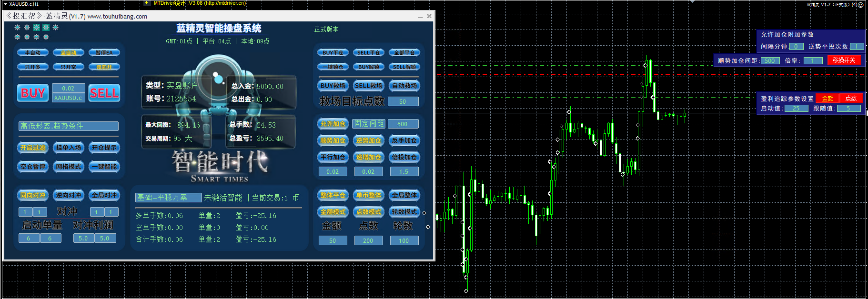Image resolution: width=868 pixels, height=299 pixels.
Task: Toggle 开启过滤 filter button
Action: coord(33,148)
